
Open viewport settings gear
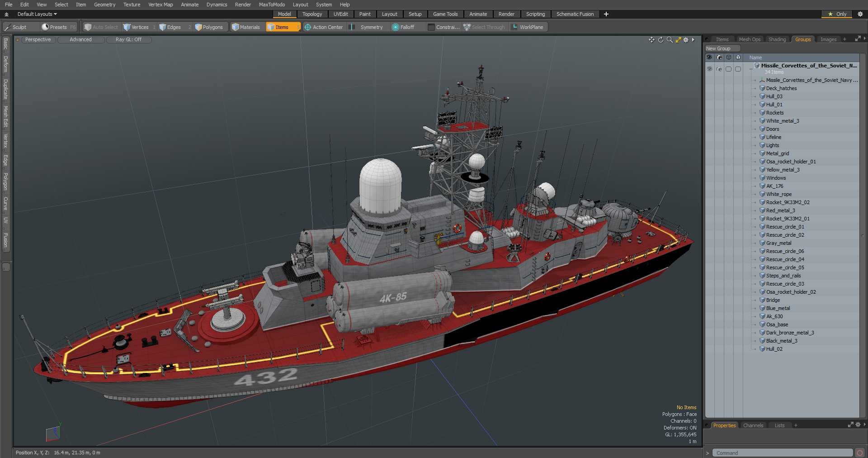click(x=686, y=40)
